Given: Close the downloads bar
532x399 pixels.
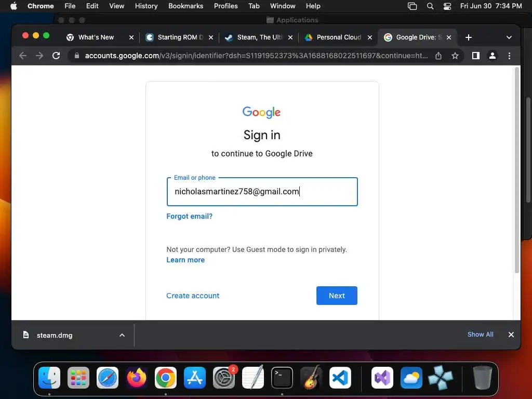Looking at the screenshot, I should (x=511, y=335).
